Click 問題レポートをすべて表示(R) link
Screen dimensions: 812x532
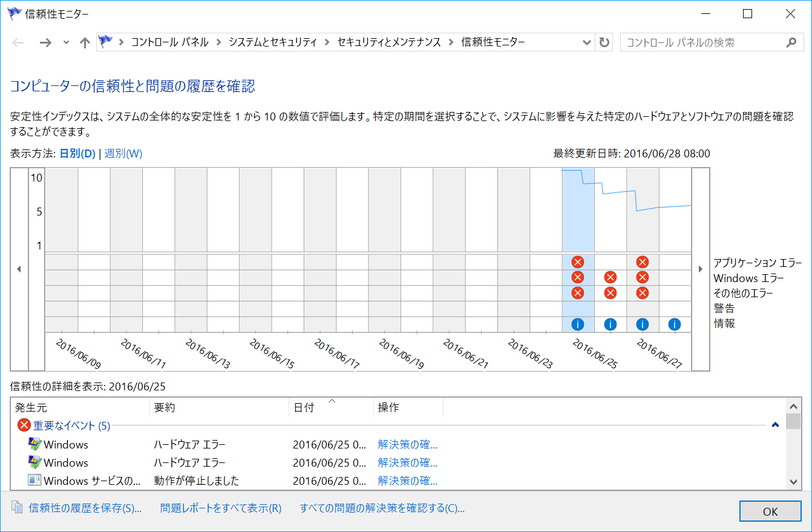pos(219,508)
